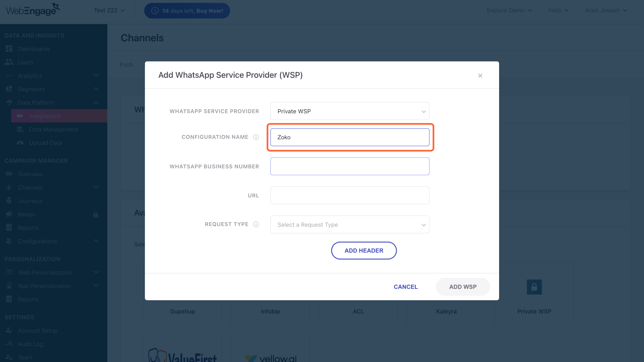The height and width of the screenshot is (362, 644).
Task: Expand the Analytics sidebar chevron
Action: click(x=96, y=75)
